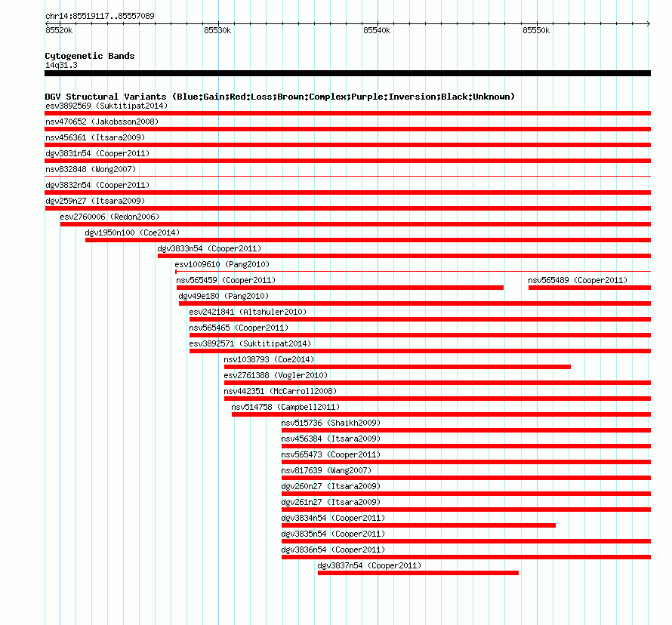
Task: Click the 85520k ruler label
Action: [x=59, y=30]
